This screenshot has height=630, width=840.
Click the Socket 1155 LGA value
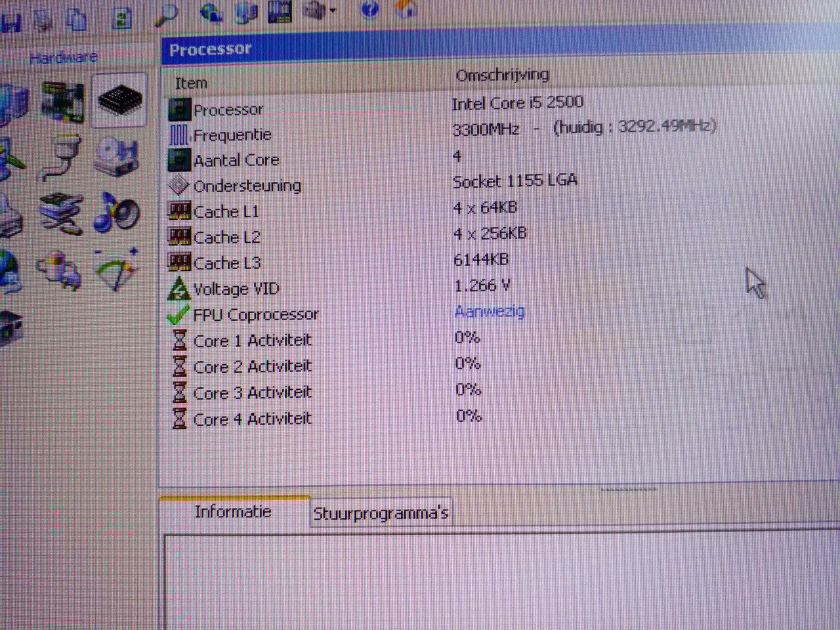pos(515,180)
